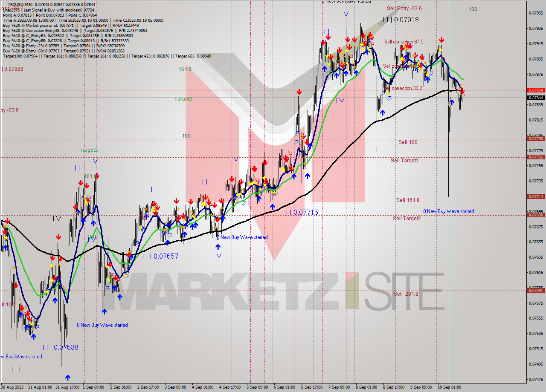Screen dimensions: 546x392
Task: Click the 0.07895 price axis value
Action: [x=536, y=59]
